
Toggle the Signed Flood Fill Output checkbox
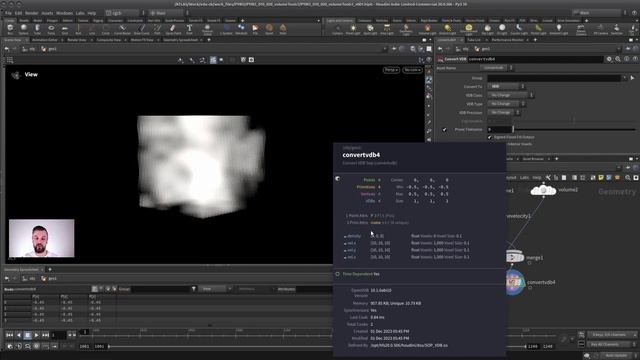[490, 137]
